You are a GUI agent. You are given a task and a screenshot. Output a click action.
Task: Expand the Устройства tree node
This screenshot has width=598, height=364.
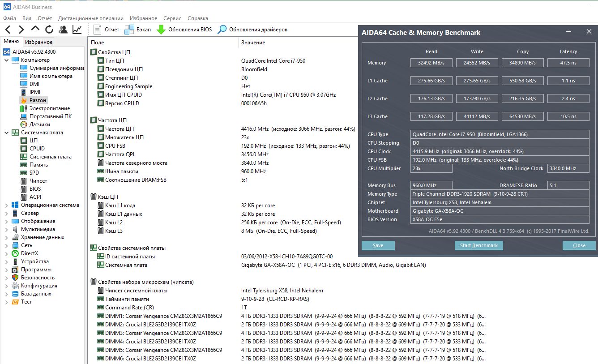coord(6,261)
